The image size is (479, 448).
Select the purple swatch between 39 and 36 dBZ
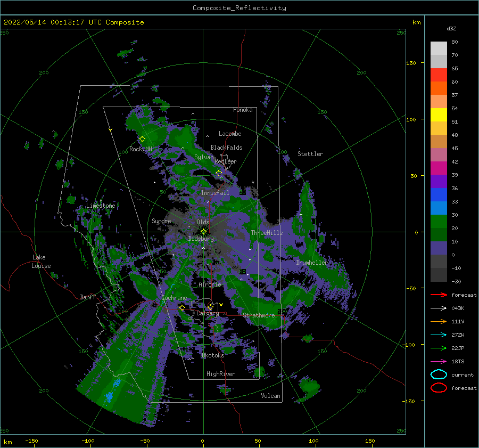pyautogui.click(x=439, y=182)
